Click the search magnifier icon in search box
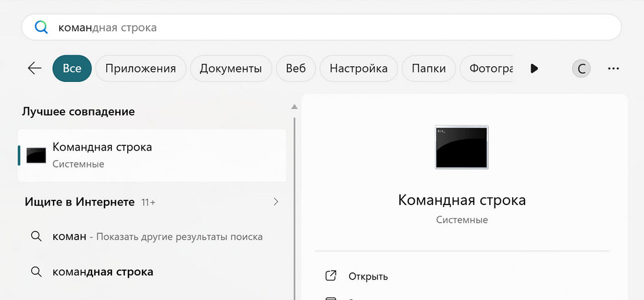This screenshot has width=644, height=300. (42, 28)
